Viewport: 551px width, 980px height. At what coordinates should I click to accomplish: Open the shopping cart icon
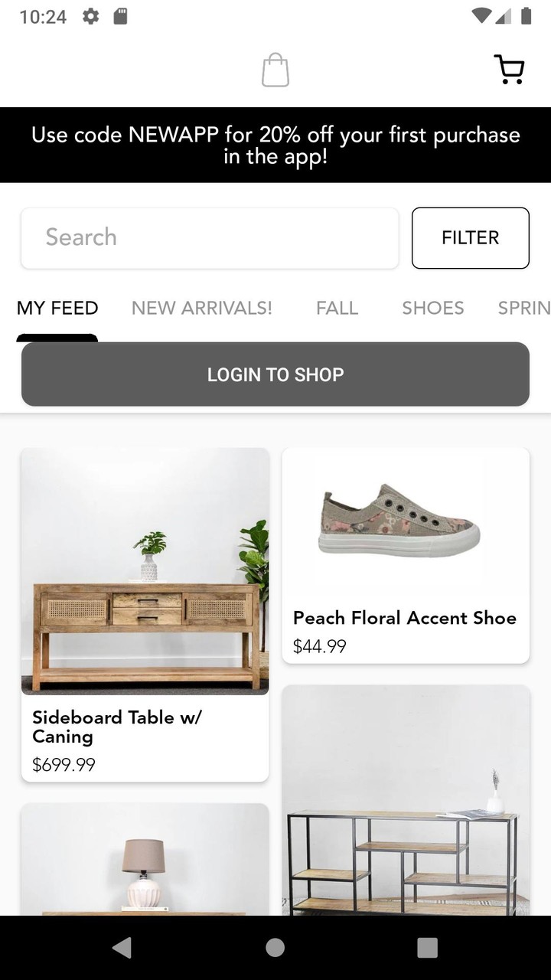point(509,70)
